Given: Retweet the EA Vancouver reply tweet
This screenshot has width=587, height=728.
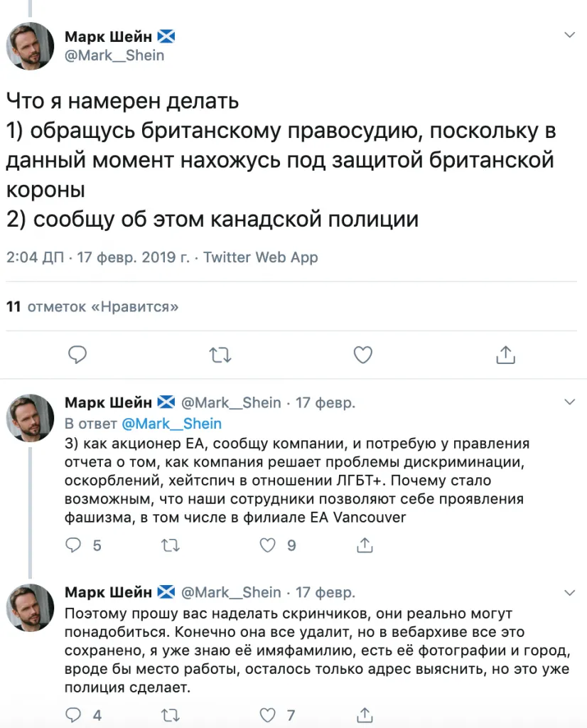Looking at the screenshot, I should [x=171, y=545].
